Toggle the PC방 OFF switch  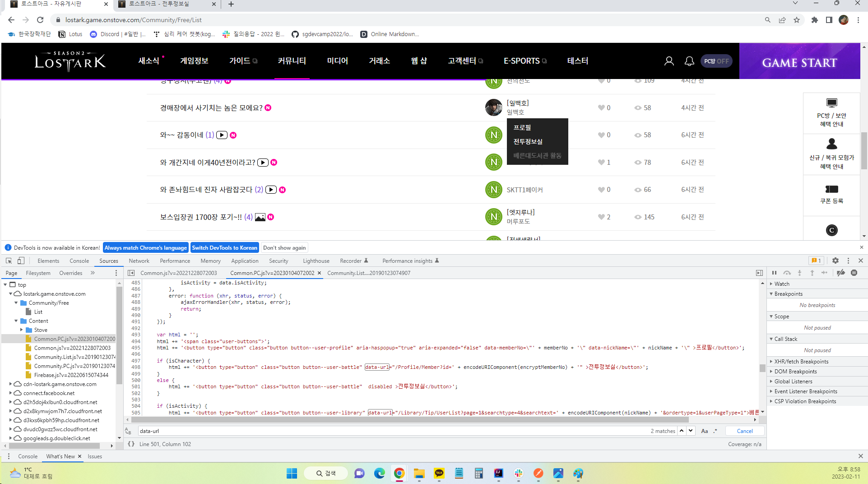click(x=716, y=61)
